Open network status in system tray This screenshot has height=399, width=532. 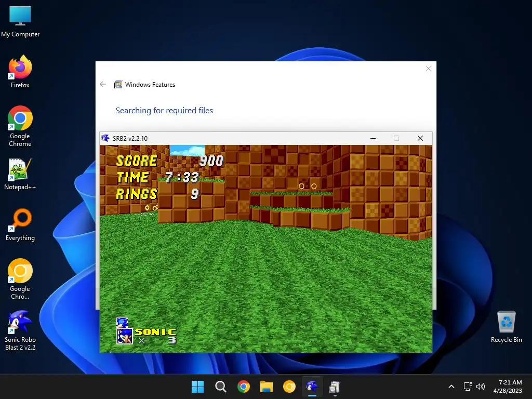468,387
